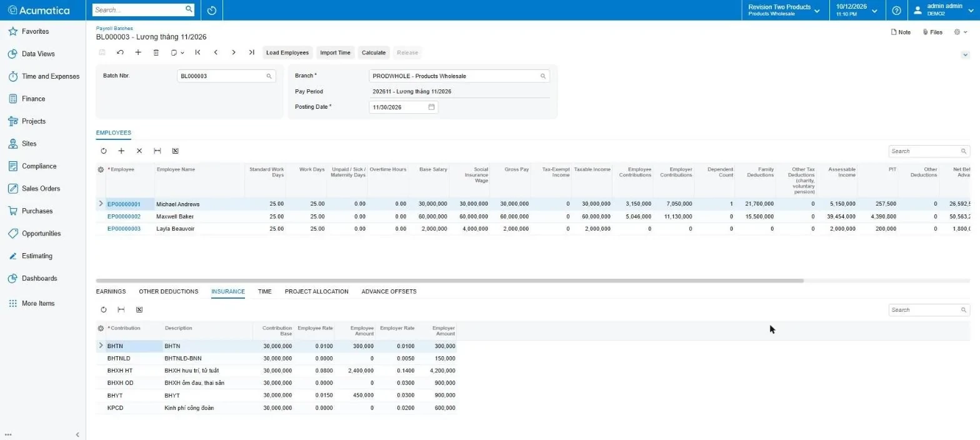Open the recent history clock icon
This screenshot has width=980, height=440.
[x=211, y=10]
